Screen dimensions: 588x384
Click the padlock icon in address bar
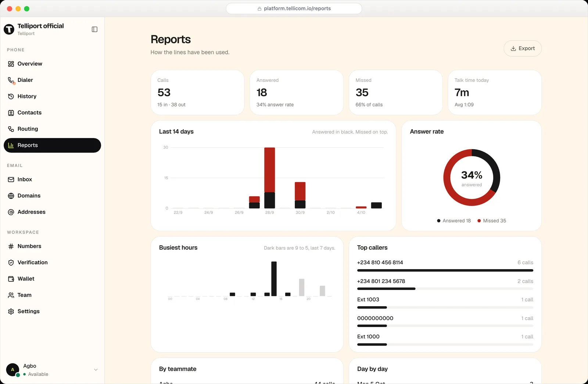click(259, 9)
